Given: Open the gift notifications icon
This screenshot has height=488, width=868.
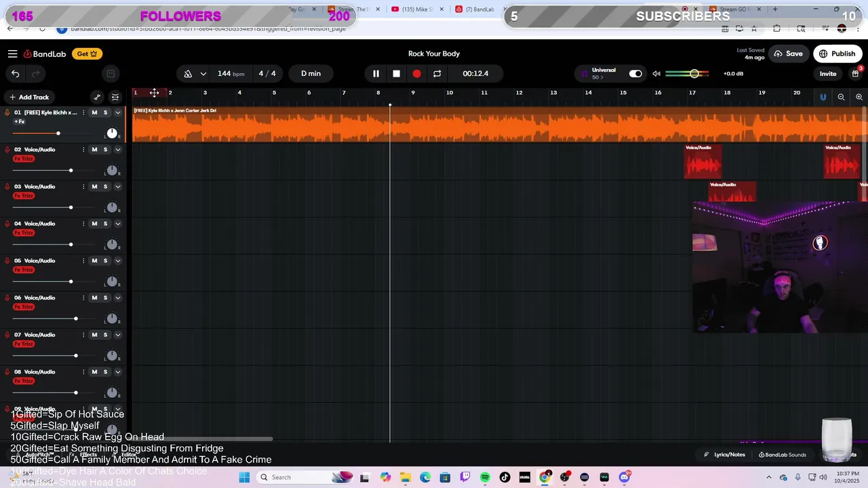Looking at the screenshot, I should [855, 73].
